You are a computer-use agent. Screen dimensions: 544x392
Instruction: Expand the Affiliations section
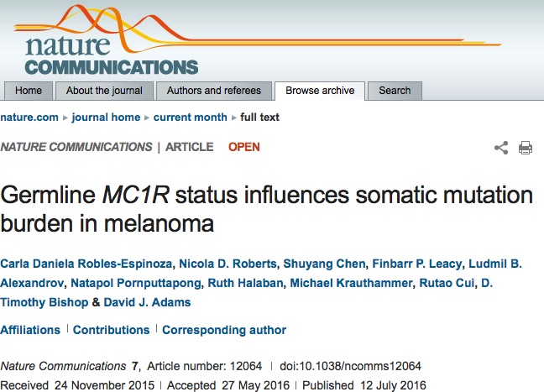30,330
